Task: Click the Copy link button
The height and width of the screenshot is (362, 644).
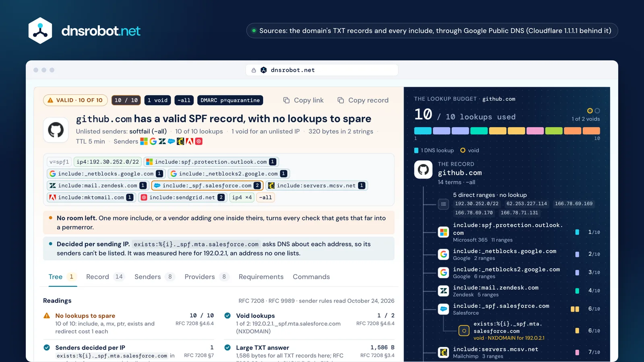Action: [x=303, y=100]
